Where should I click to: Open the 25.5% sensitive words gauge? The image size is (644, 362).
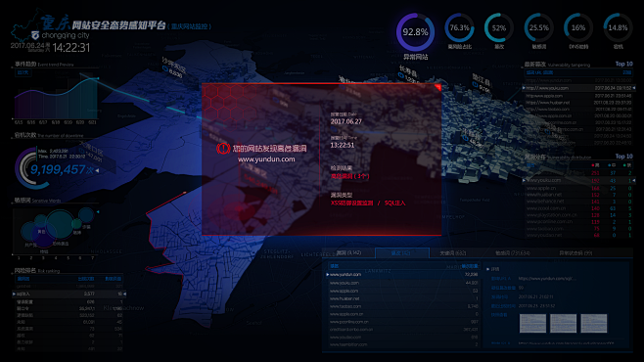coord(538,28)
